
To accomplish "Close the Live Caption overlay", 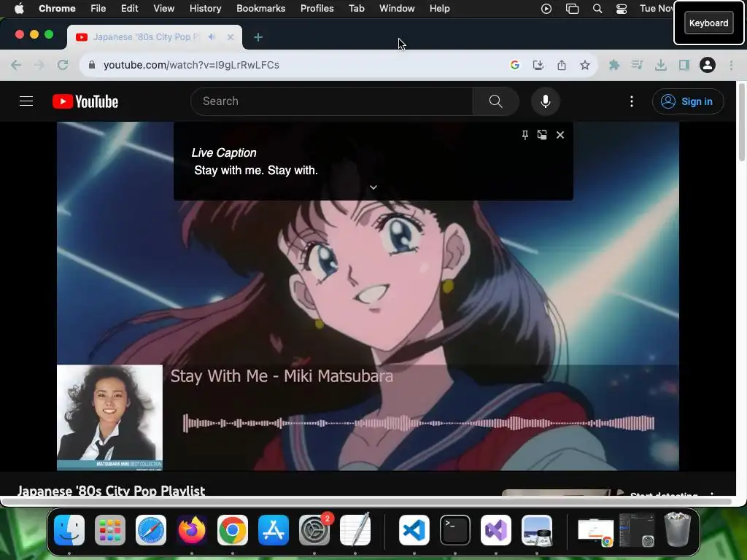I will [x=560, y=135].
